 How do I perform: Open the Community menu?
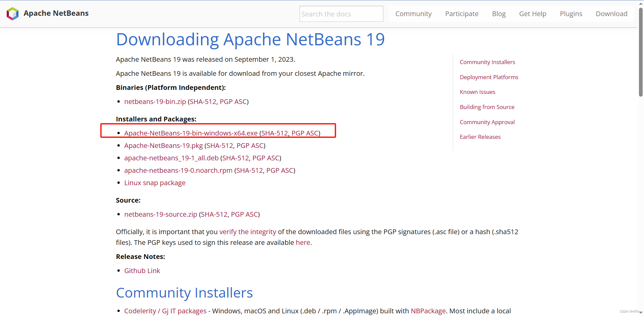[x=413, y=14]
